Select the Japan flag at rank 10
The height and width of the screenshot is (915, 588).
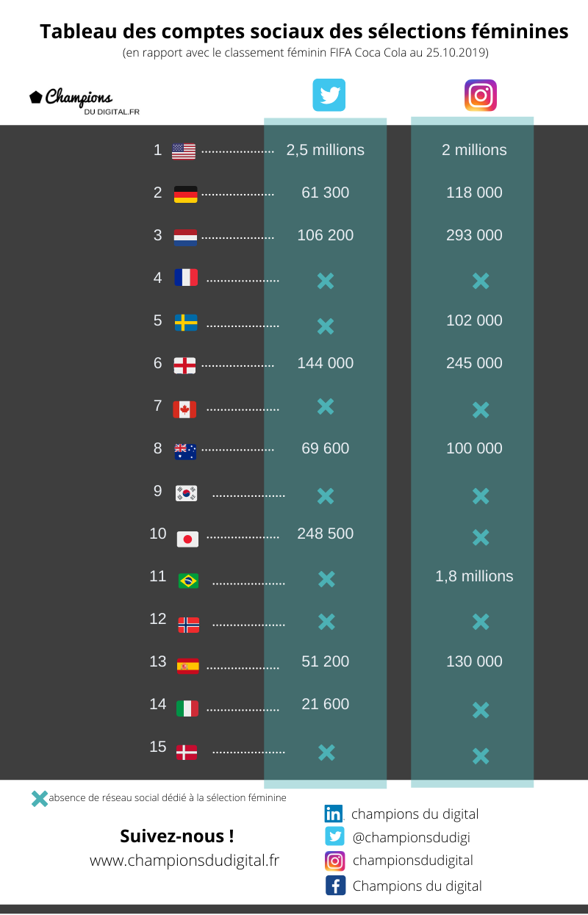pyautogui.click(x=188, y=539)
